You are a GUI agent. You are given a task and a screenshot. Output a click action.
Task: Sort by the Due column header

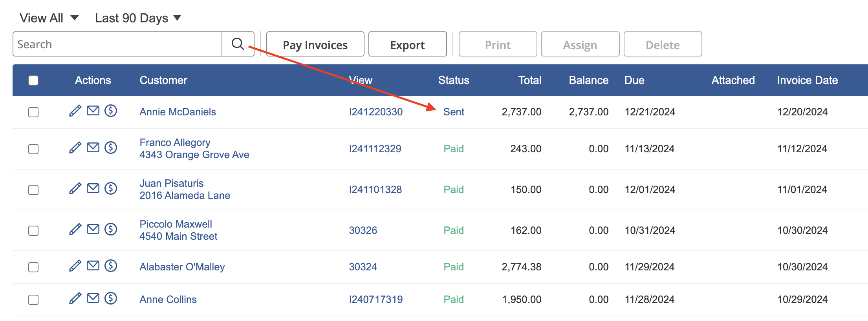tap(635, 80)
